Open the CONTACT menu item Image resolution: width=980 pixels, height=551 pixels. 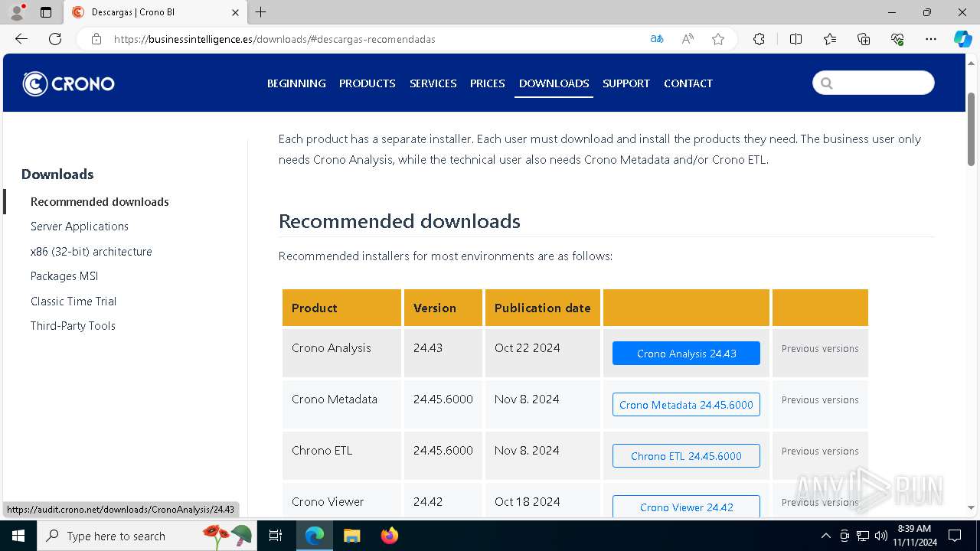tap(688, 83)
